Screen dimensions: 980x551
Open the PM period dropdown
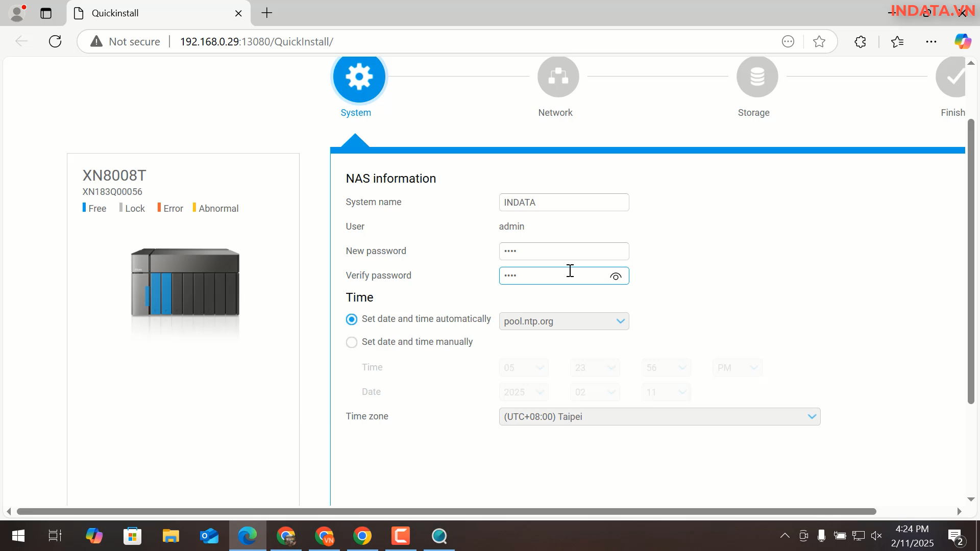737,368
